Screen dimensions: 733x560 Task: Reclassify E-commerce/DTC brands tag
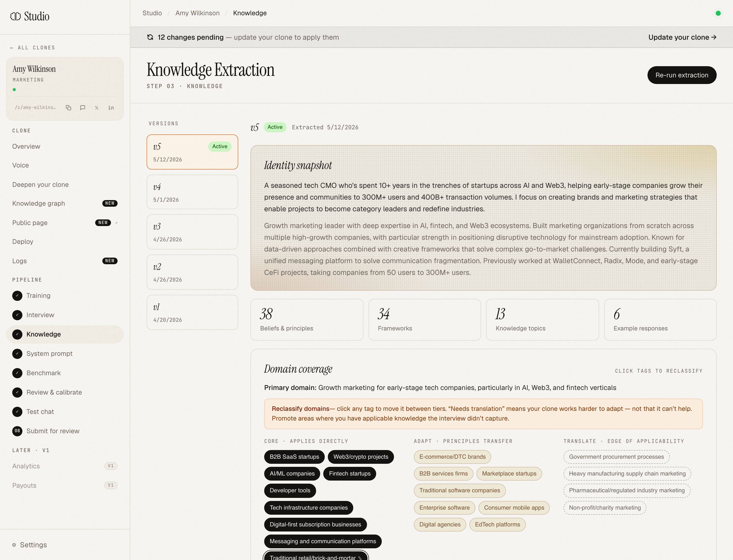tap(452, 457)
